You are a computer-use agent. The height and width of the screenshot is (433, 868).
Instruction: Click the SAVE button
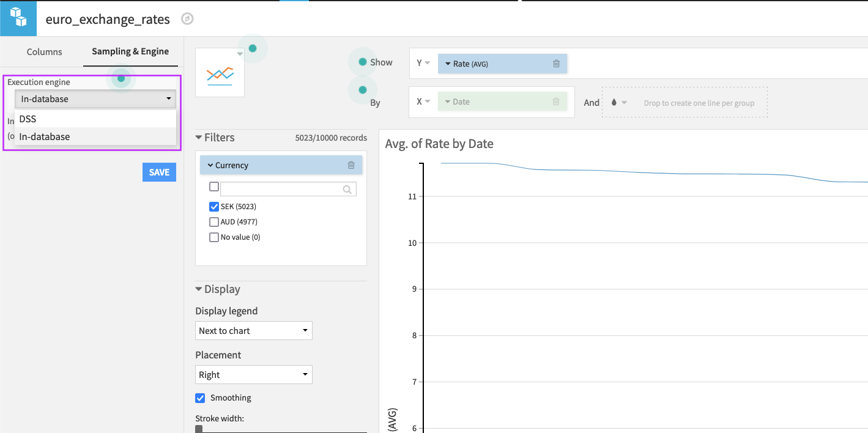(x=159, y=172)
